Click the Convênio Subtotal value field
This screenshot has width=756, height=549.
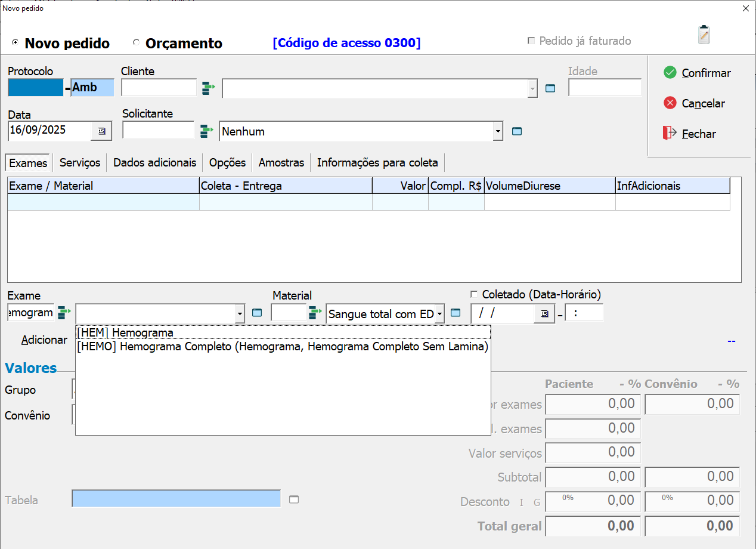click(692, 477)
